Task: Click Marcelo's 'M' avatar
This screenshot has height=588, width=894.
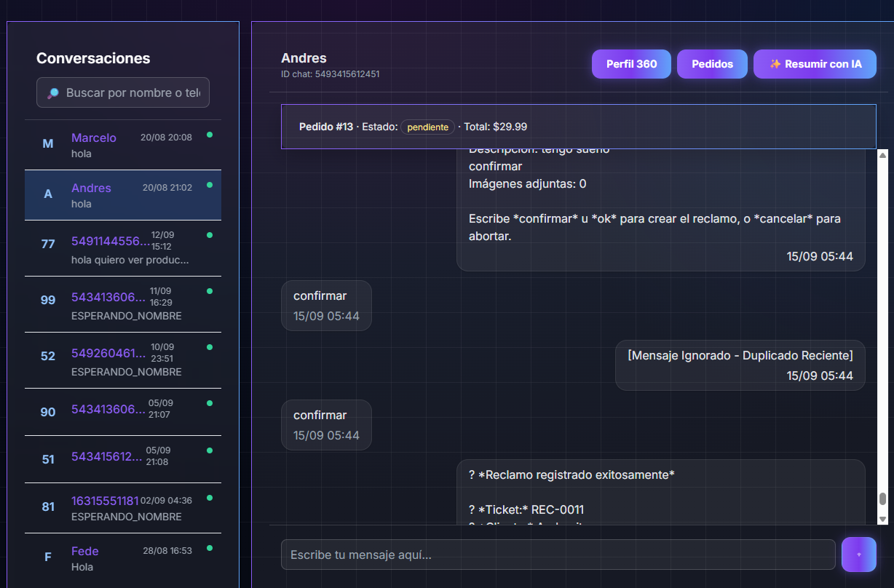Action: 47,144
